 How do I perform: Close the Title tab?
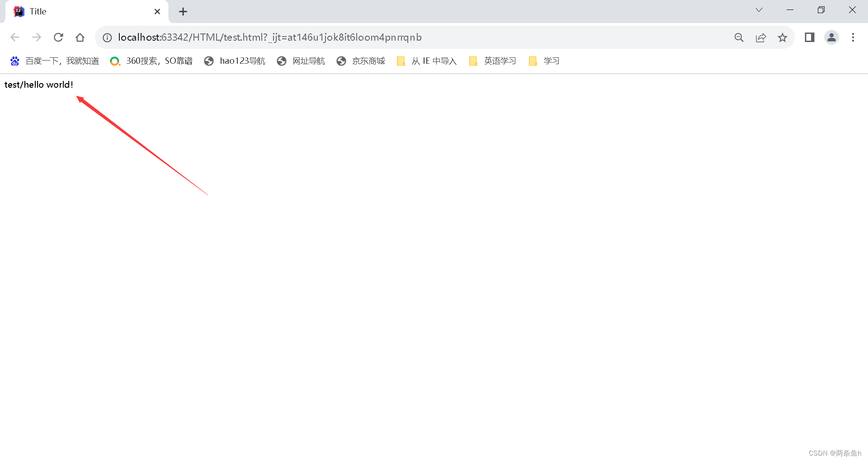coord(157,12)
